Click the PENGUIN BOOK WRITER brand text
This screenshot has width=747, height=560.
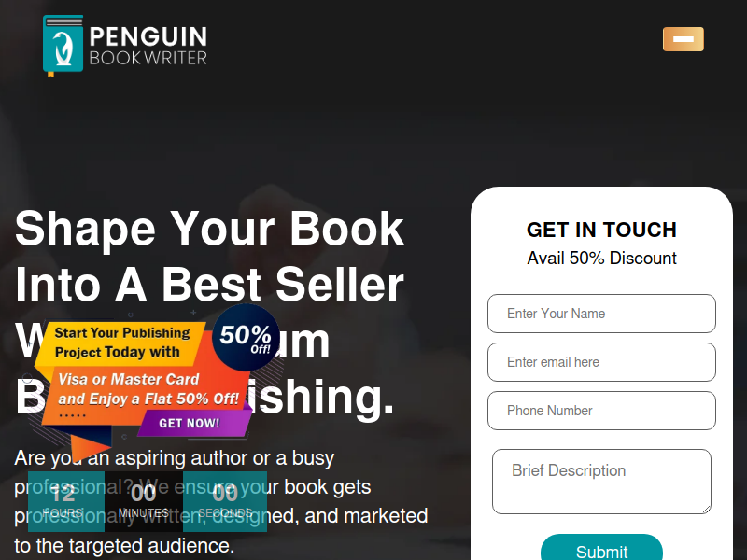(x=148, y=45)
